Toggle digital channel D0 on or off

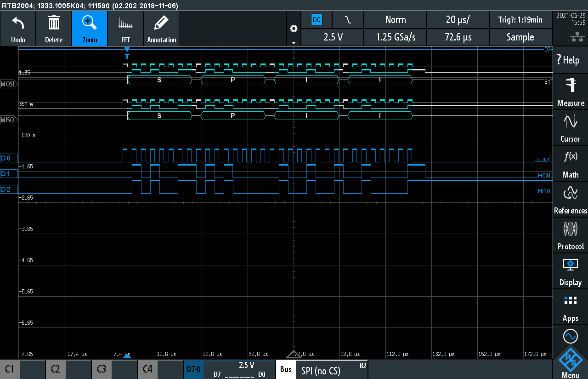8,158
